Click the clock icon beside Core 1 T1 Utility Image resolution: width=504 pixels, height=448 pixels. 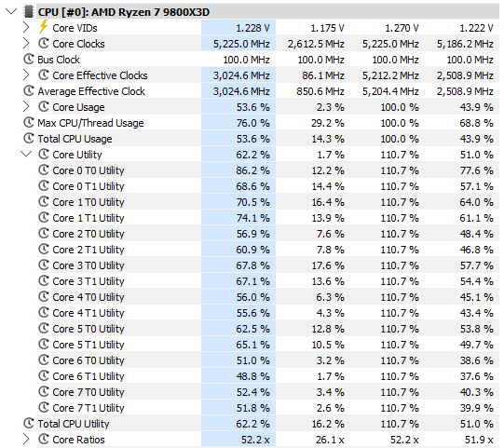[x=44, y=217]
